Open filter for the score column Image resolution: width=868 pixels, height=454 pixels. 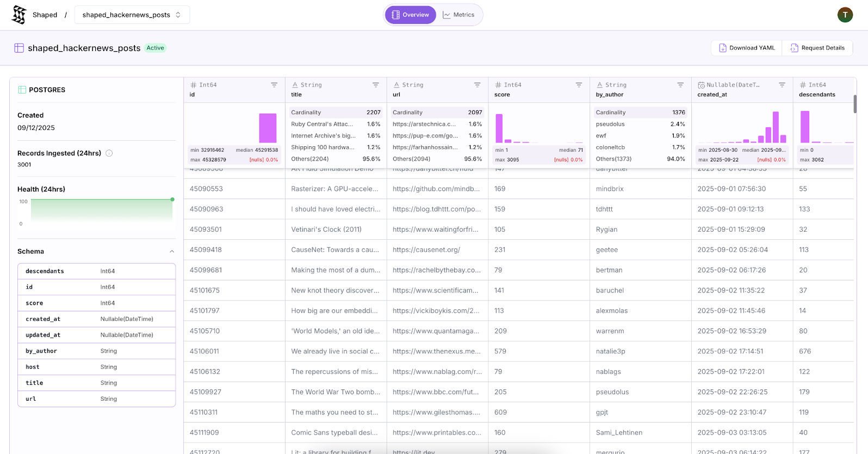(579, 85)
